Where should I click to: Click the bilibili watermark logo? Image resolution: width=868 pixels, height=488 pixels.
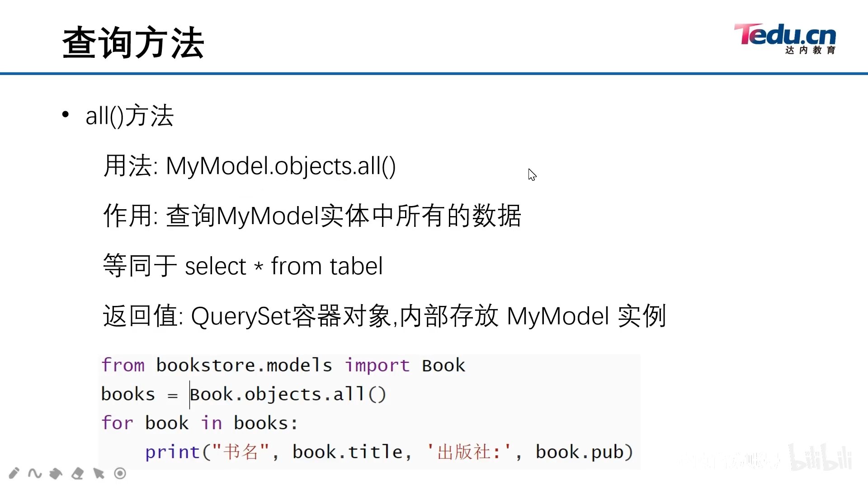point(821,458)
